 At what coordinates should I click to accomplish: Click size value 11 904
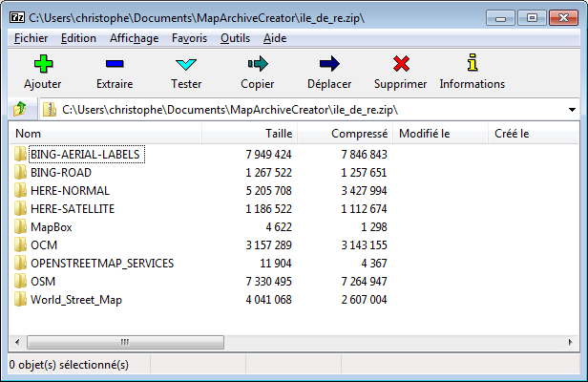click(276, 264)
